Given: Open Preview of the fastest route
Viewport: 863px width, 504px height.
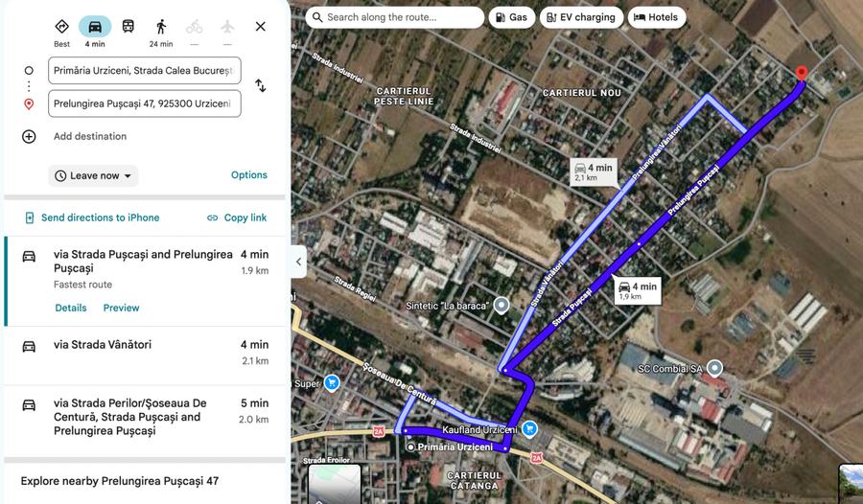Looking at the screenshot, I should (121, 308).
